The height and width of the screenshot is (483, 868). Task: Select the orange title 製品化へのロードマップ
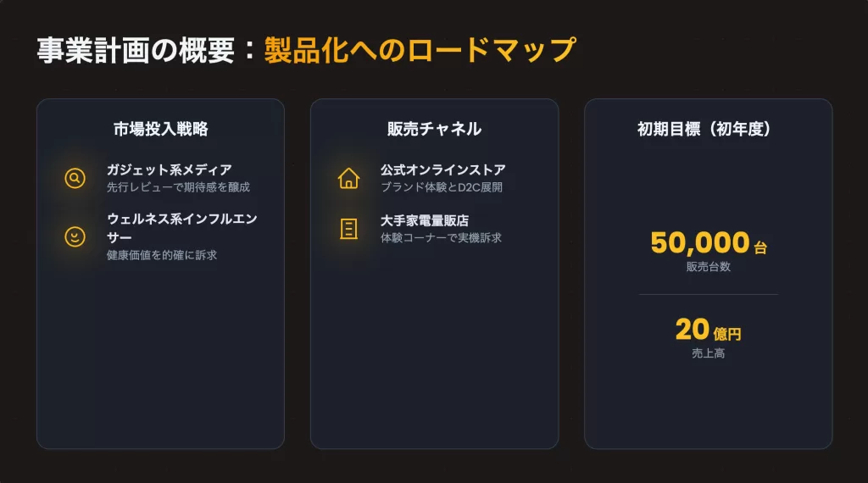coord(420,51)
